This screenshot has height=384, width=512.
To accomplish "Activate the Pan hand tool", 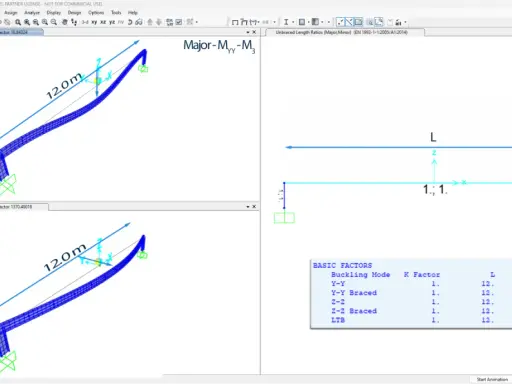I will [65, 22].
